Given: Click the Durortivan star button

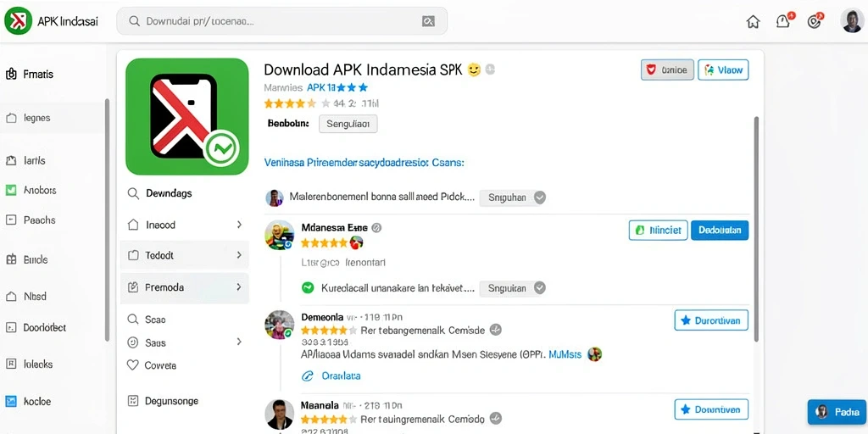Looking at the screenshot, I should pos(711,320).
